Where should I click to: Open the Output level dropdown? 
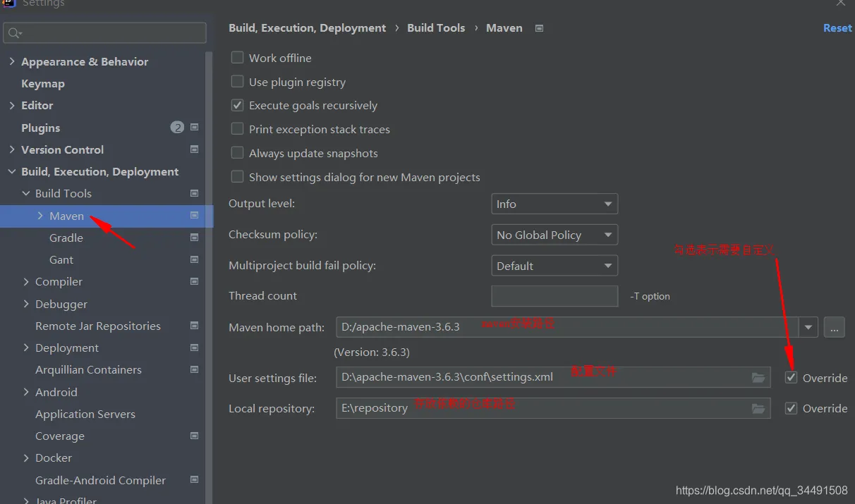pos(554,204)
